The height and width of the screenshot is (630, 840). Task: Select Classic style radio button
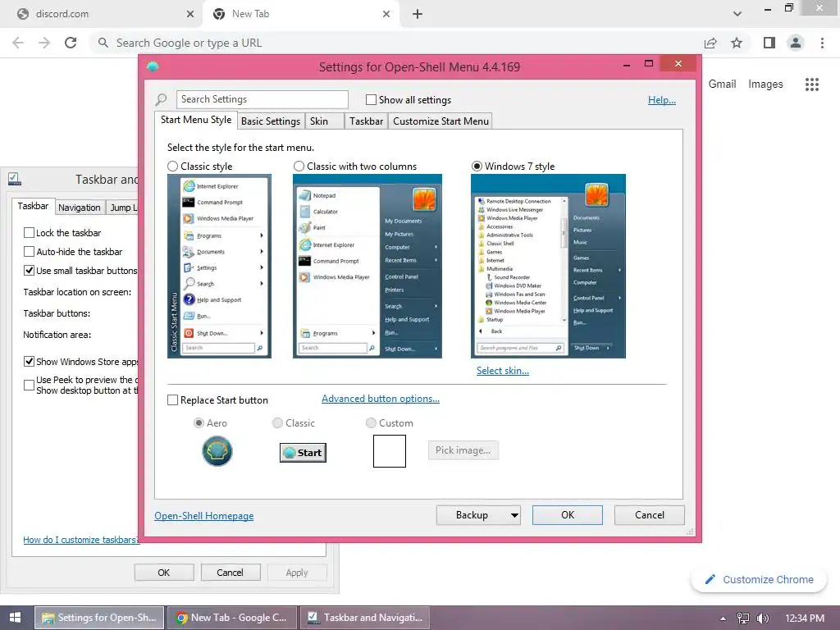tap(172, 166)
